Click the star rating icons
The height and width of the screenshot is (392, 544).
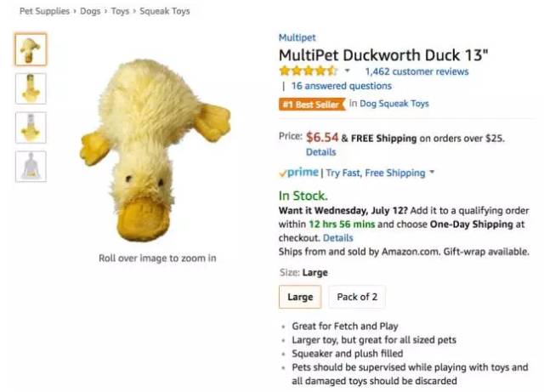[308, 71]
